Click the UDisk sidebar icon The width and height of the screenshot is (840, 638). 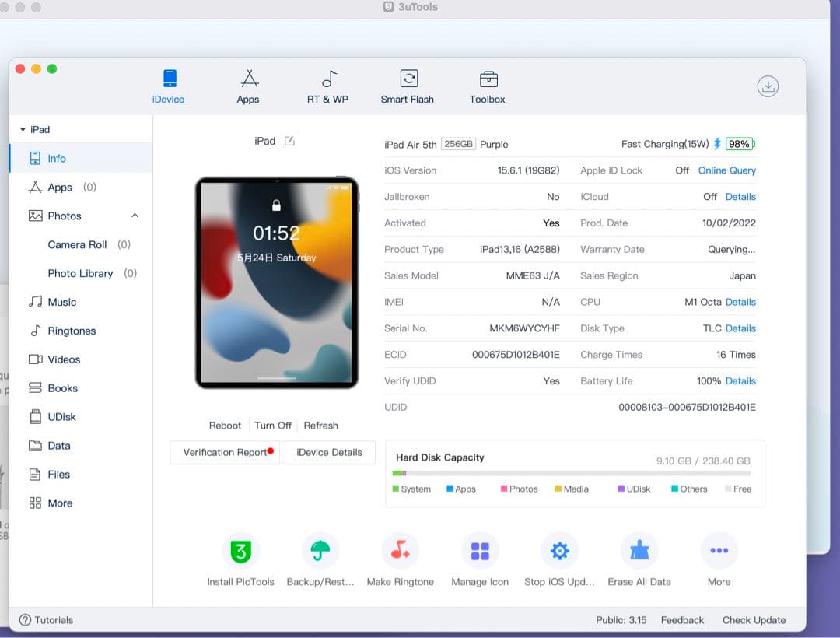pyautogui.click(x=35, y=417)
